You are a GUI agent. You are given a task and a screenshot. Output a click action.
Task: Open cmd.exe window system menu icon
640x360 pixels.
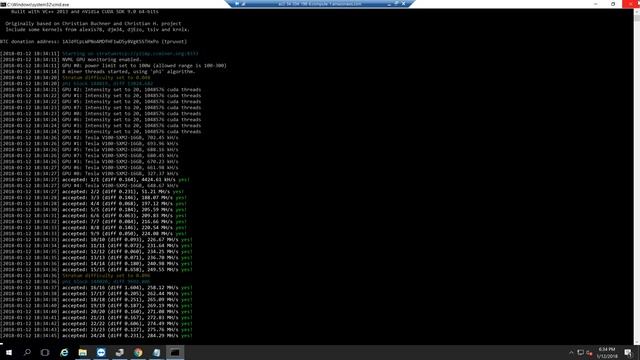pos(3,4)
